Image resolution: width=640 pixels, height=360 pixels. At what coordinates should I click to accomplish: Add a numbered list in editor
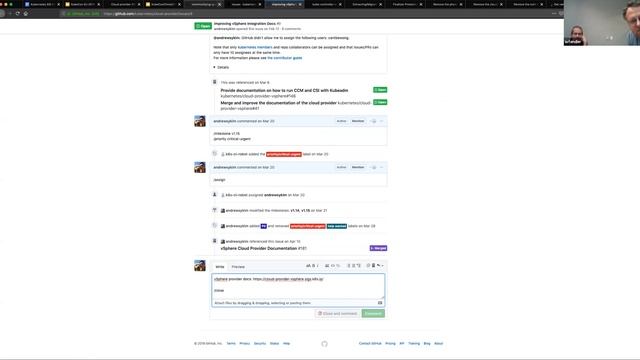(353, 266)
